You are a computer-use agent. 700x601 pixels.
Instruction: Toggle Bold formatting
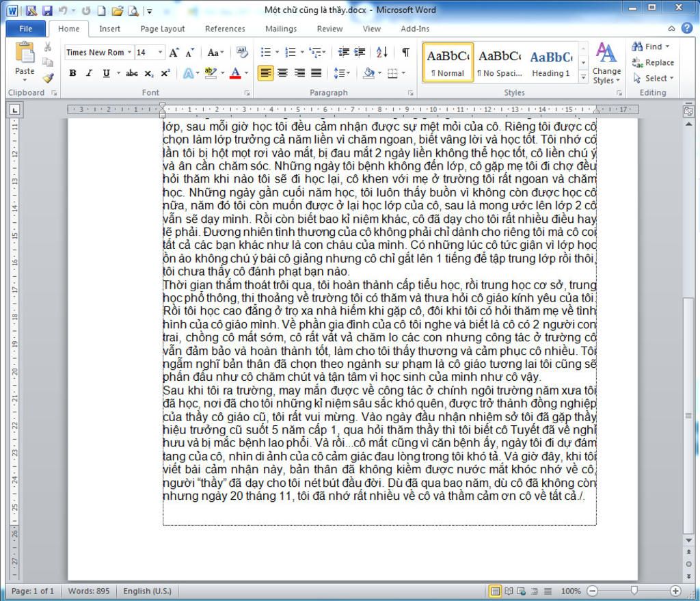click(x=72, y=73)
